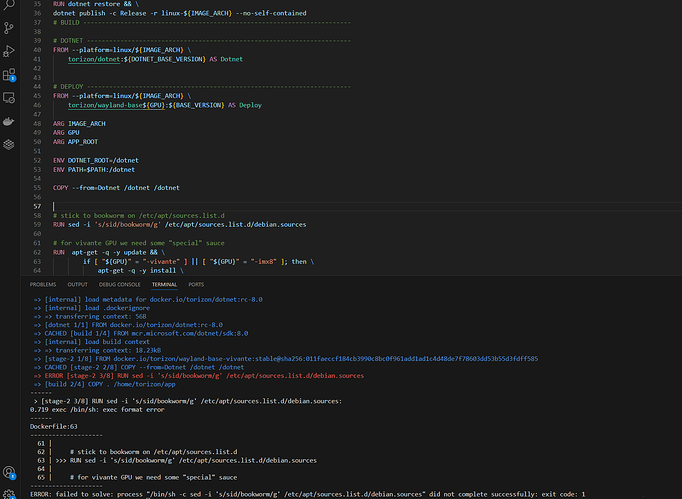Switch to the DEBUG CONSOLE tab

click(x=120, y=285)
